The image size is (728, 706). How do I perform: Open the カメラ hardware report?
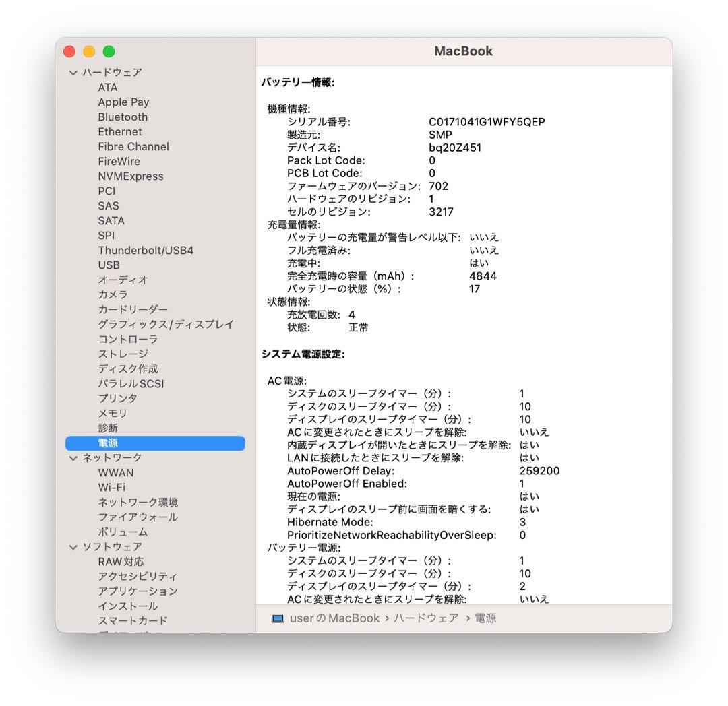(113, 294)
